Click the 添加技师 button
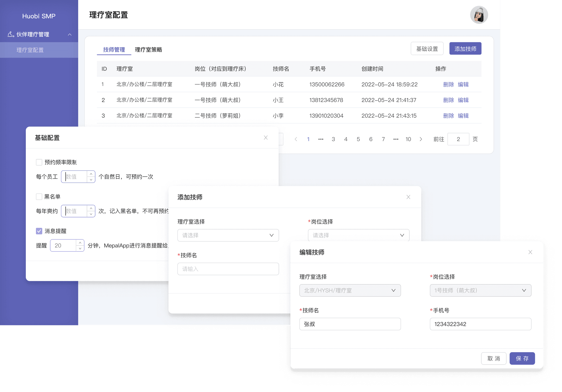This screenshot has height=392, width=562. (465, 49)
